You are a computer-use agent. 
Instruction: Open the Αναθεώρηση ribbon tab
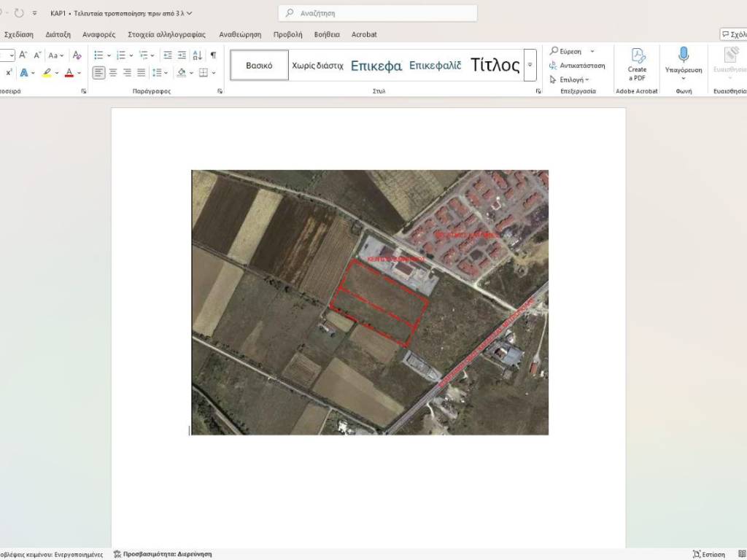(240, 34)
